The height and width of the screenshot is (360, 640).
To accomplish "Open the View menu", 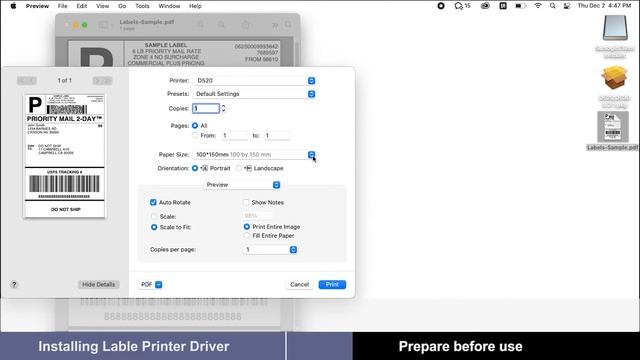I will [x=102, y=6].
